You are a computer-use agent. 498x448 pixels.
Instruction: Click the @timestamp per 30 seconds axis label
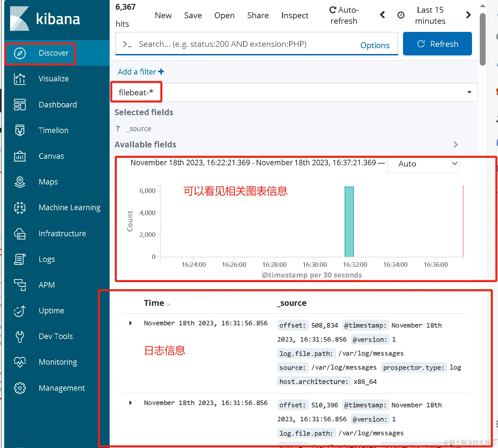pyautogui.click(x=312, y=275)
